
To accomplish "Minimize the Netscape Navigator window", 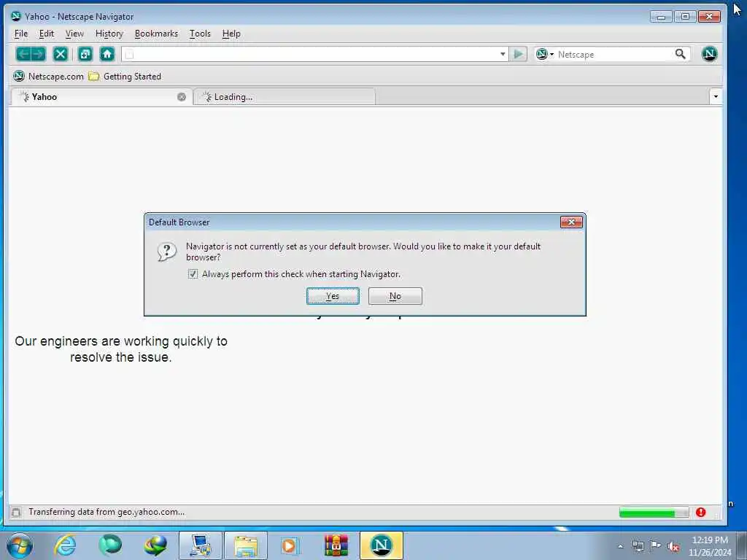I will 661,17.
